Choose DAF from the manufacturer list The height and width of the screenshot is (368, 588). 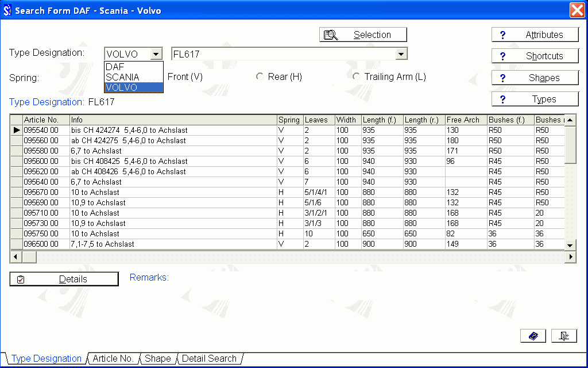(133, 67)
